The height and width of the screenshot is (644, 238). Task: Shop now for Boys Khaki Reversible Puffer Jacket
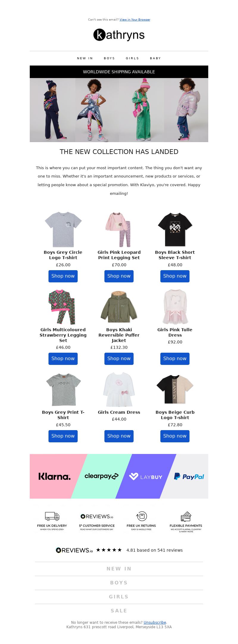point(119,359)
